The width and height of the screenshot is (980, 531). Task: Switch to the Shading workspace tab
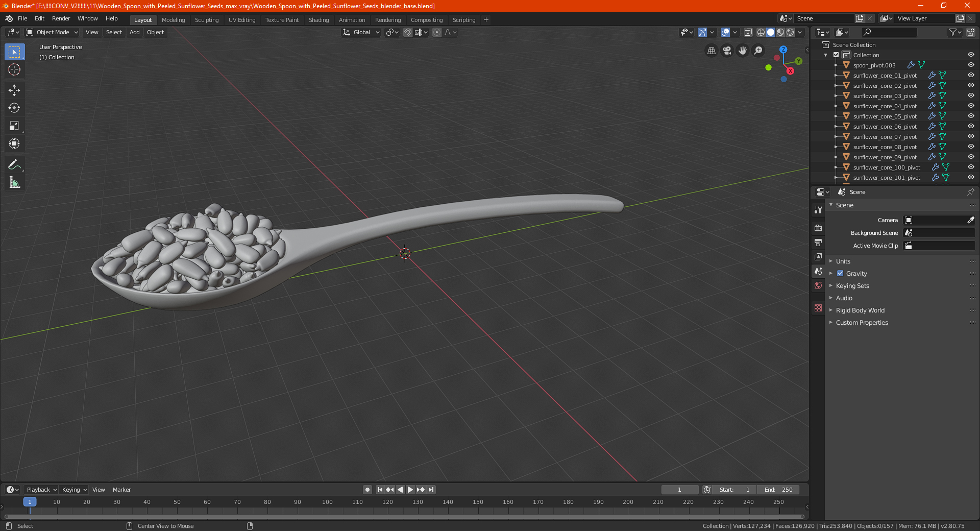[318, 20]
